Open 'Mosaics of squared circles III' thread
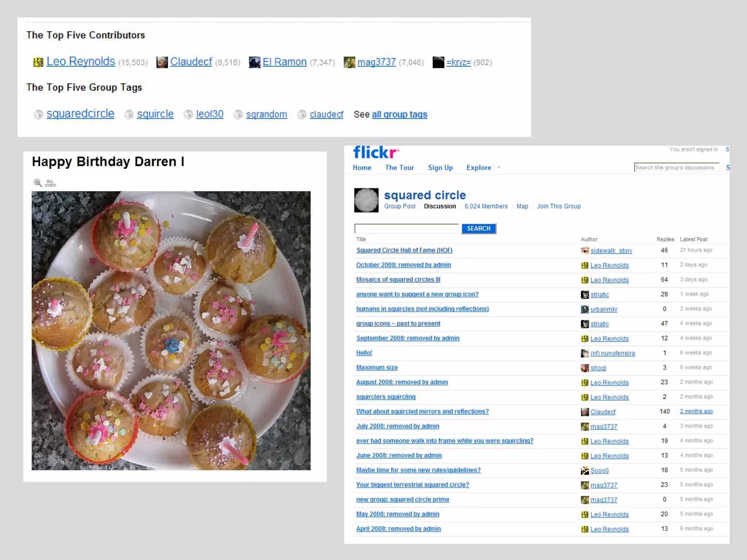The height and width of the screenshot is (560, 747). click(x=398, y=280)
